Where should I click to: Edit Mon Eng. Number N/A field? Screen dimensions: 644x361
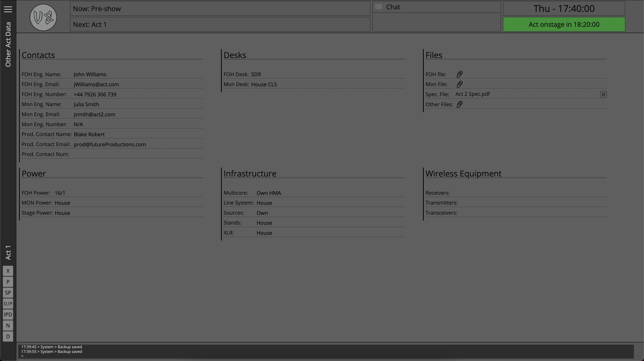(78, 124)
